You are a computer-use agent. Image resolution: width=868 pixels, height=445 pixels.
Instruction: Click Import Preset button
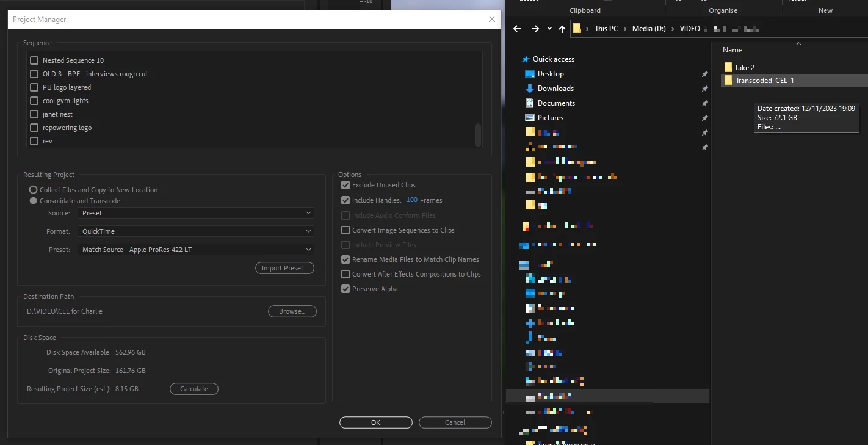click(x=284, y=268)
